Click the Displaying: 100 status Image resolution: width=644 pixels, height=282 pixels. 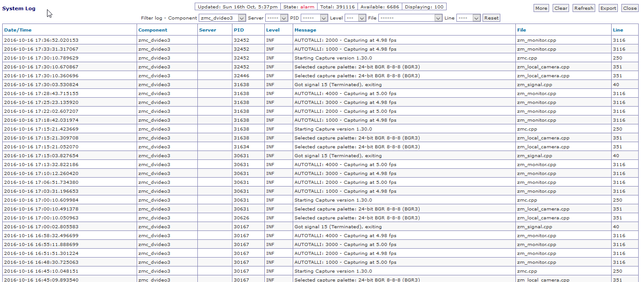424,7
